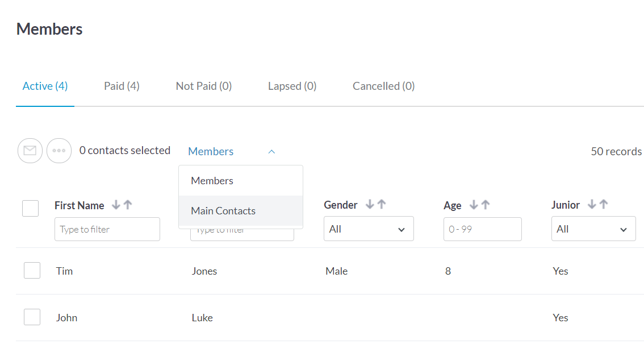Go to the Lapsed (0) tab

292,86
